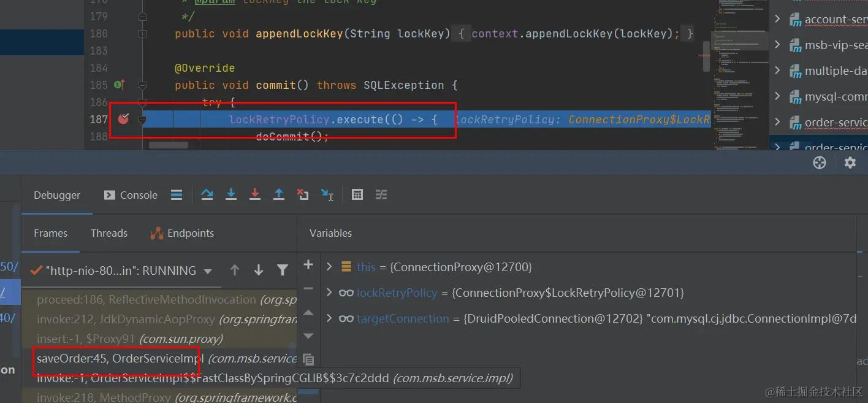The height and width of the screenshot is (403, 868).
Task: Expand the account-serv Maven module
Action: [x=777, y=19]
